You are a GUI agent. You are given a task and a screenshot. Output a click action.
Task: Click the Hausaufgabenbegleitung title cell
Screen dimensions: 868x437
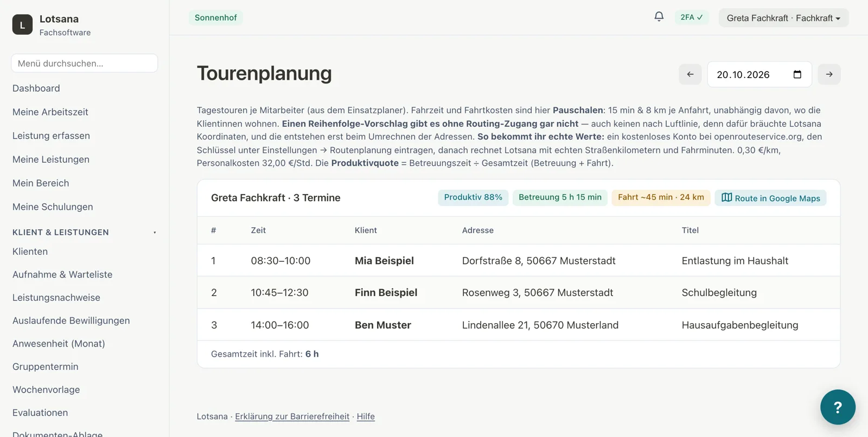click(740, 325)
